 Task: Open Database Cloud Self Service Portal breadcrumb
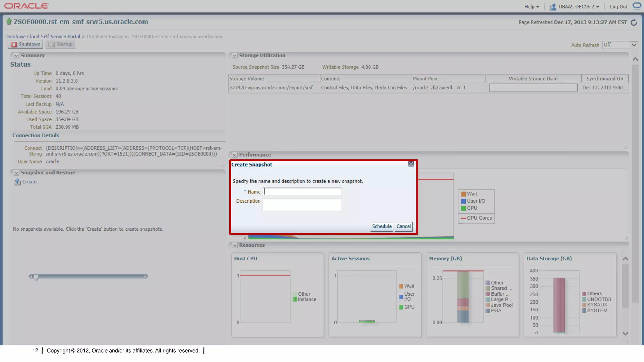(43, 36)
